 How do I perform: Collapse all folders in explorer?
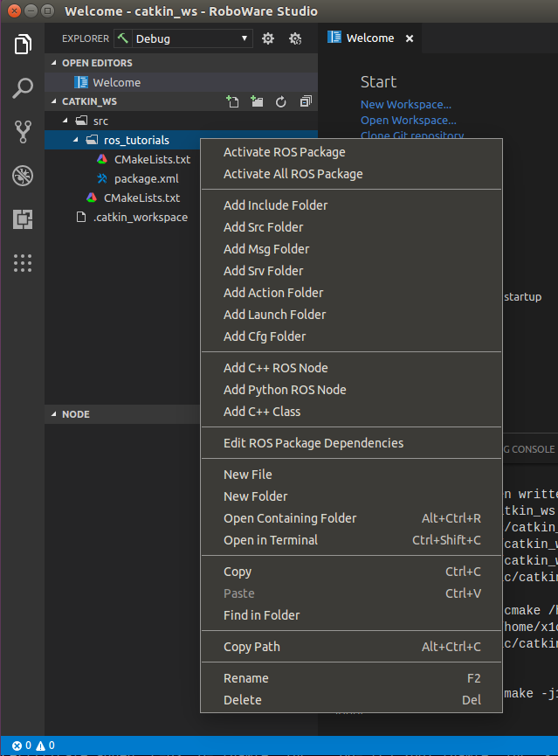point(305,101)
